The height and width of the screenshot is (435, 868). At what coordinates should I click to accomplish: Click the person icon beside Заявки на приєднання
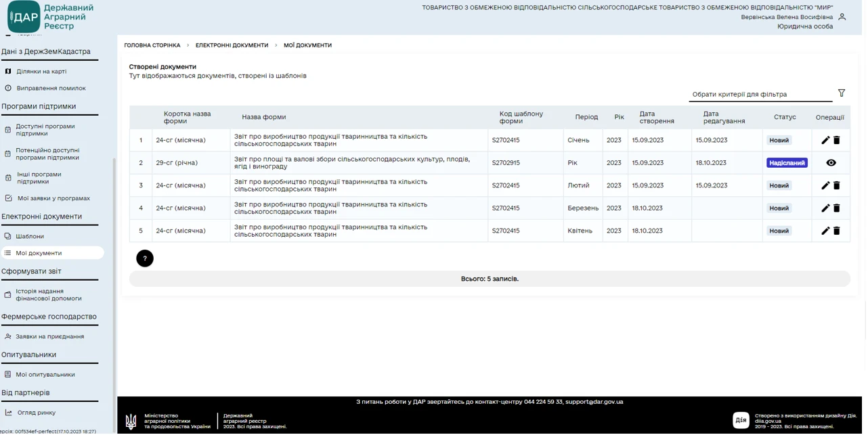(8, 337)
